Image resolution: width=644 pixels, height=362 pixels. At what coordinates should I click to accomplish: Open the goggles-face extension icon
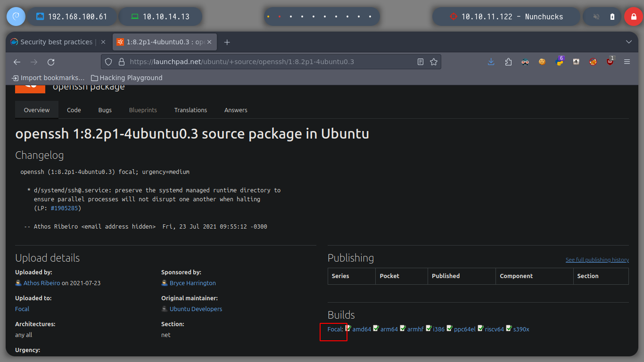coord(525,62)
